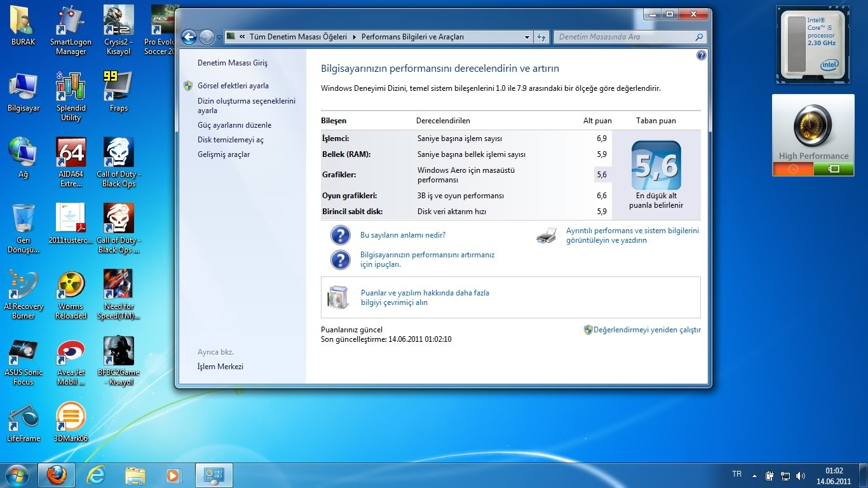The image size is (868, 488).
Task: Open Internet Explorer from taskbar
Action: click(96, 475)
